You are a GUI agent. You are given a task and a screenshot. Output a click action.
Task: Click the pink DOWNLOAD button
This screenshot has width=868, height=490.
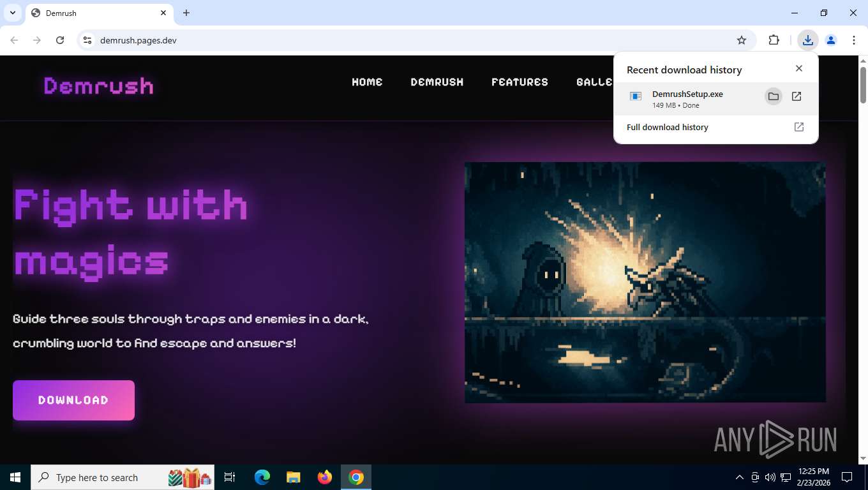point(73,400)
